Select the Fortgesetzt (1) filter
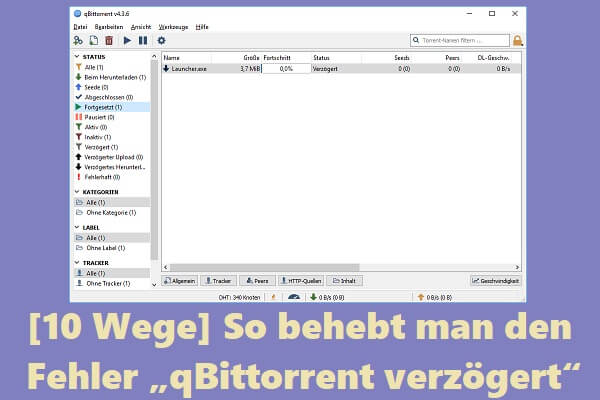600x400 pixels. pyautogui.click(x=111, y=107)
